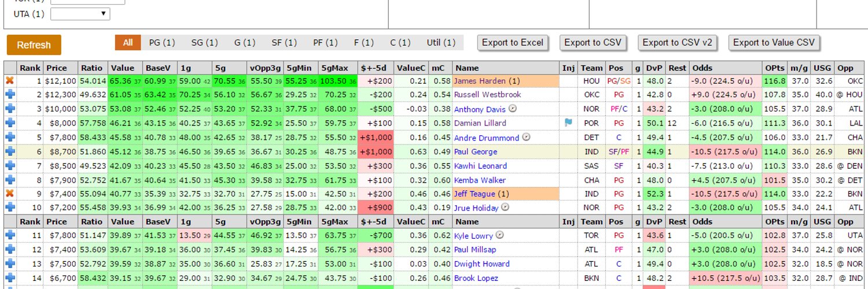868x289 pixels.
Task: Click the 52.3 DvP cell for Jeff Teague
Action: point(654,194)
